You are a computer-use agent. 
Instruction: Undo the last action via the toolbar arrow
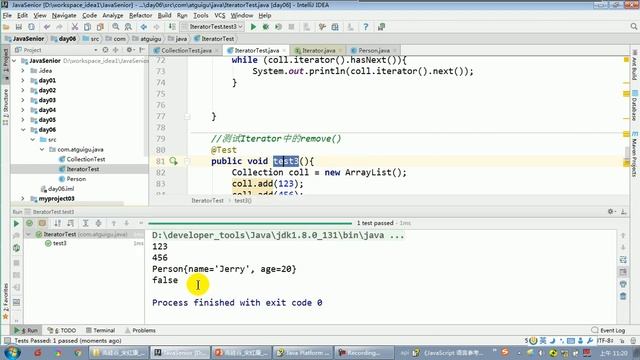47,27
